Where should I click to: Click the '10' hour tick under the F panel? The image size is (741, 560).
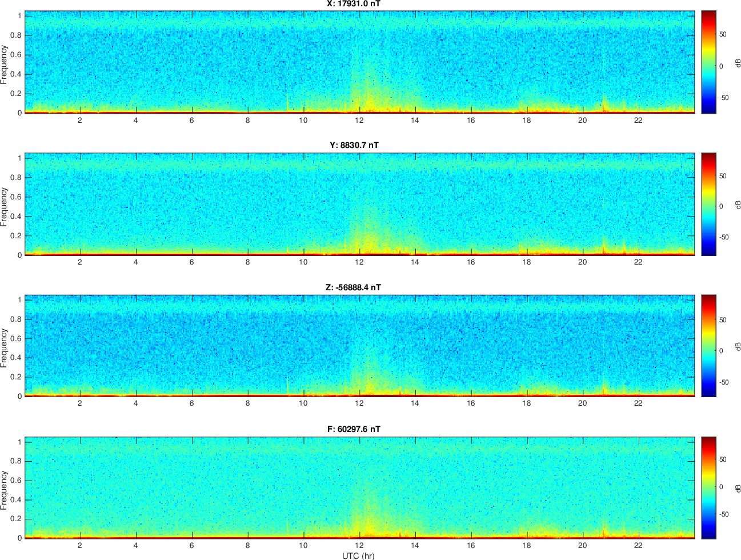point(303,545)
